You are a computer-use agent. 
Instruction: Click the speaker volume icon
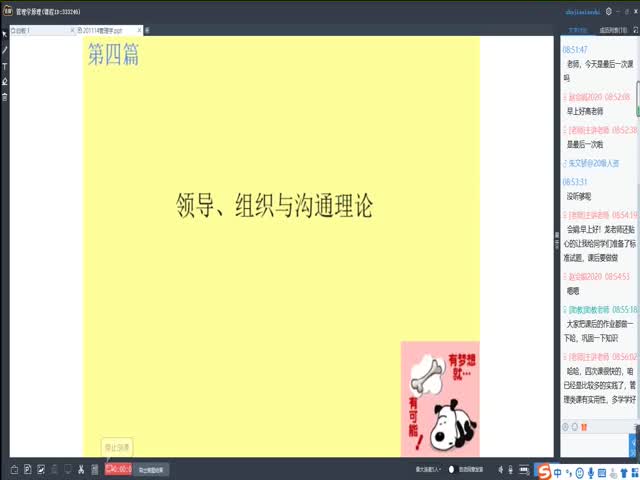[500, 470]
